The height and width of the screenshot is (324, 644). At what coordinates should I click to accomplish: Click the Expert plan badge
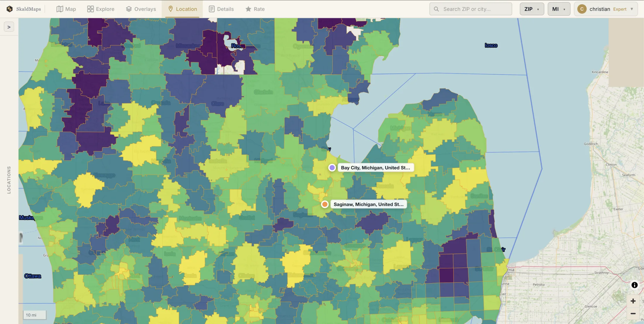coord(620,9)
